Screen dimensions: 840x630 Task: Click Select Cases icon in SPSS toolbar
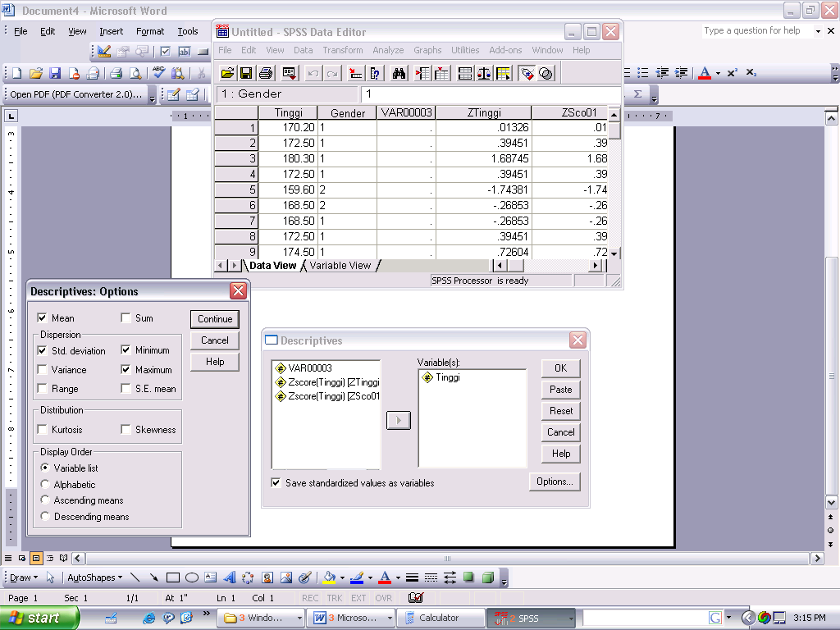504,73
